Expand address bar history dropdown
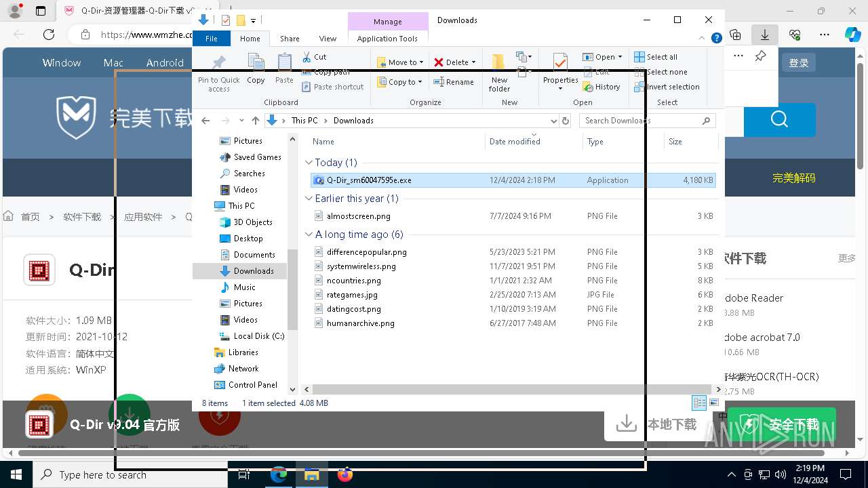Image resolution: width=868 pixels, height=488 pixels. pos(553,121)
